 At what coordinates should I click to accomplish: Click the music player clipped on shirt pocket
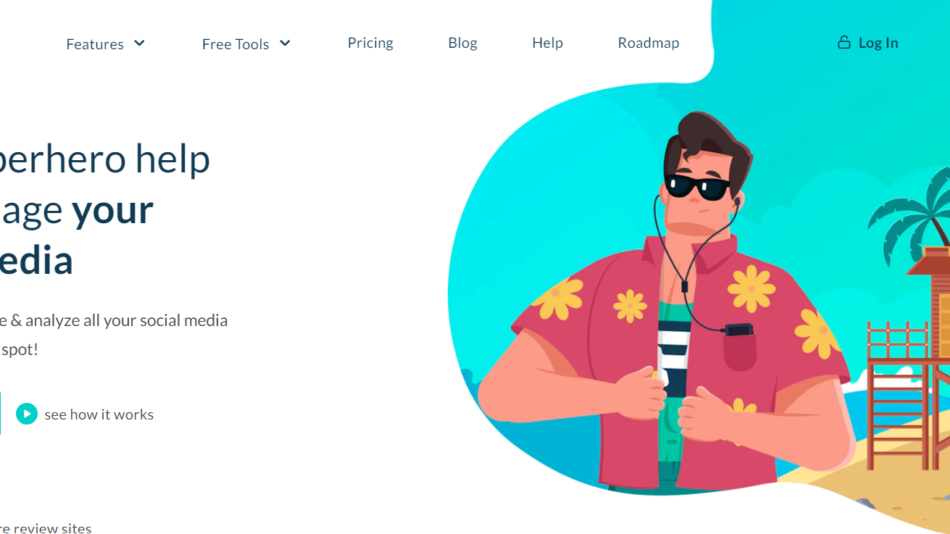click(739, 330)
